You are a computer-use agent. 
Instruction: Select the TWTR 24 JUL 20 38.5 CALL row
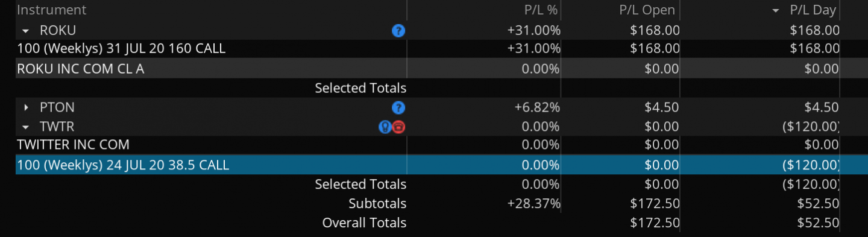428,165
